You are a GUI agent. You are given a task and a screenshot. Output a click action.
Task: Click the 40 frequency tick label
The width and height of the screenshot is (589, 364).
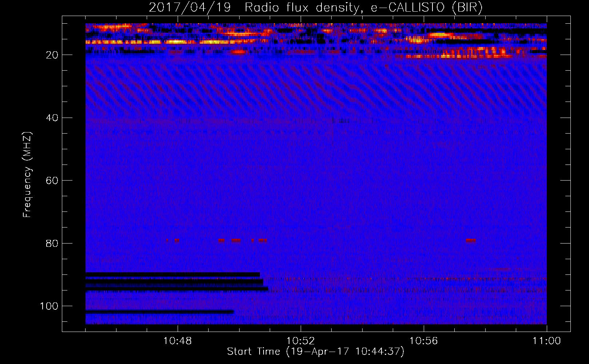coord(52,118)
